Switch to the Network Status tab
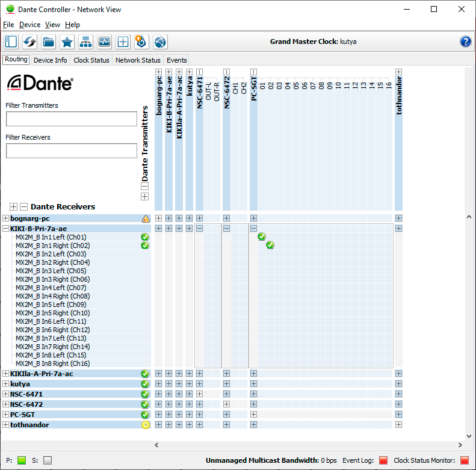 [138, 60]
